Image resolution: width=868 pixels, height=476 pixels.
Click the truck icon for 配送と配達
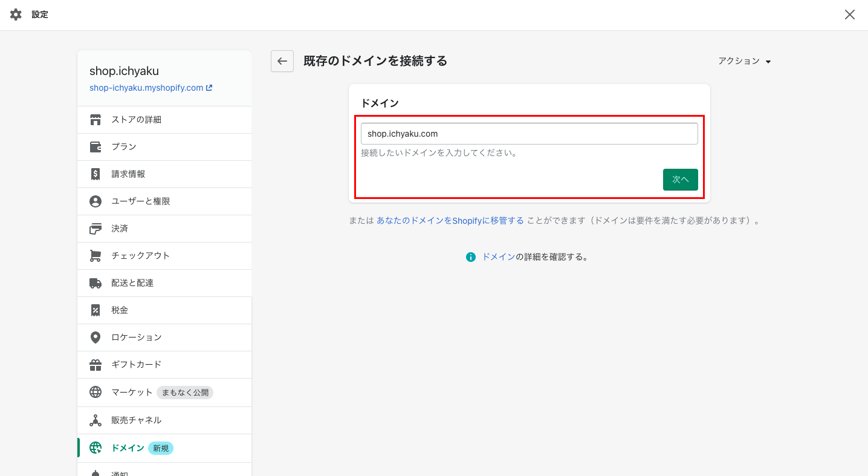point(96,283)
